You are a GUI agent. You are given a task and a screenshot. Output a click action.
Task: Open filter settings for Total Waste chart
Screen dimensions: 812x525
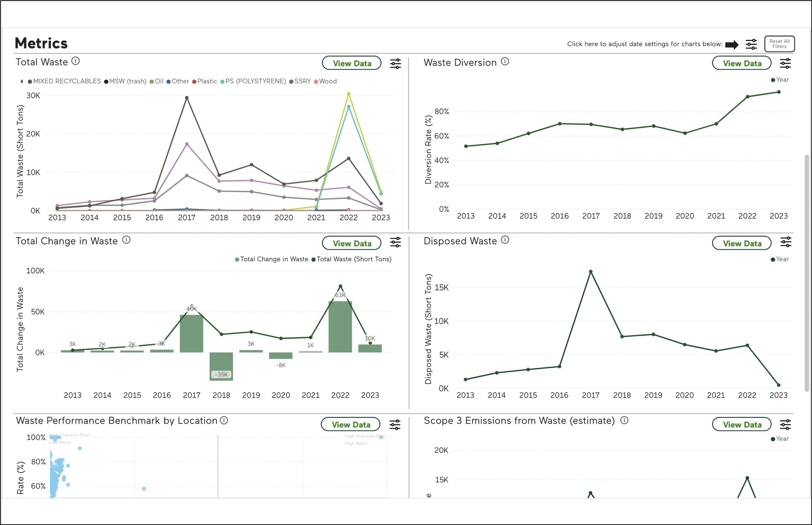click(395, 63)
